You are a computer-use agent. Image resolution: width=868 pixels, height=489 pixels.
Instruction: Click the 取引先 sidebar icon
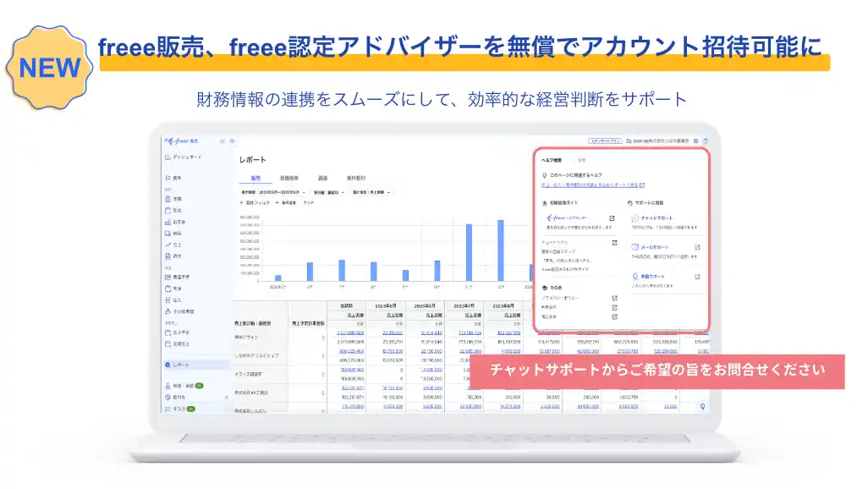[x=171, y=396]
